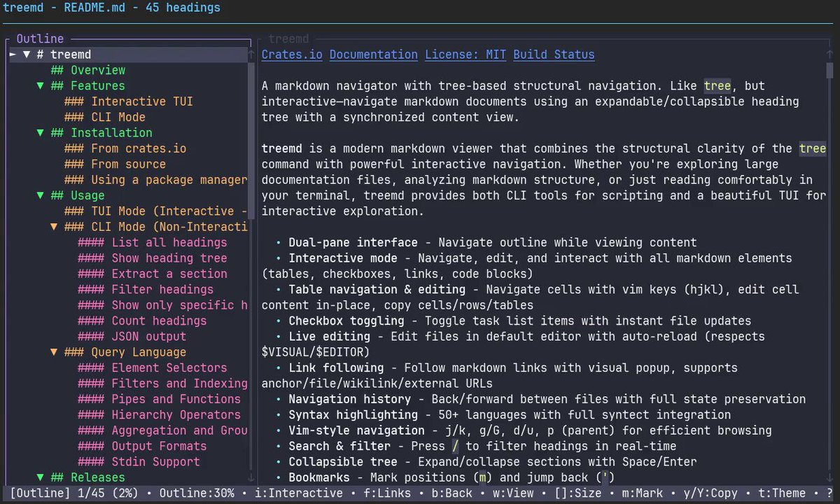Select '#### Show only specific h' entry
The height and width of the screenshot is (504, 840).
point(163,305)
